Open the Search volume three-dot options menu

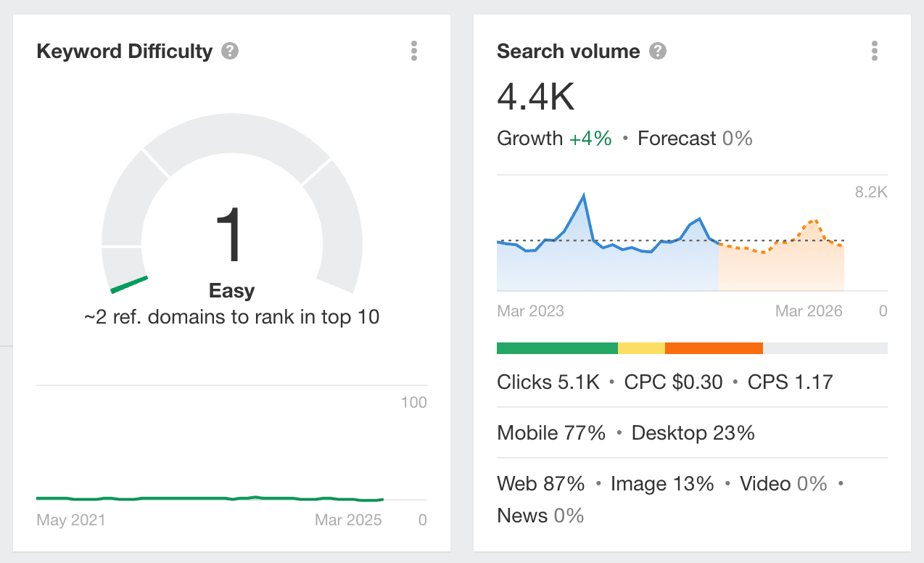click(875, 51)
